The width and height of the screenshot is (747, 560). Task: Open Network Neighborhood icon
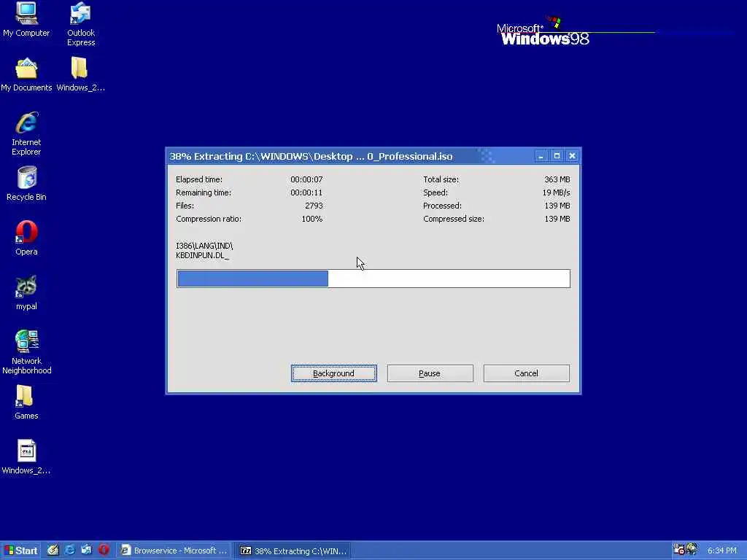[x=26, y=352]
